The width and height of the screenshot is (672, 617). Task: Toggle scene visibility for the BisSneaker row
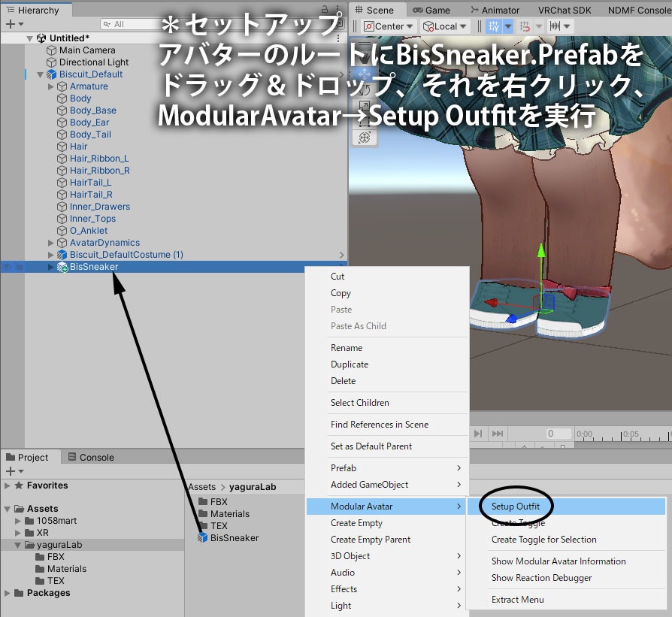(x=8, y=266)
